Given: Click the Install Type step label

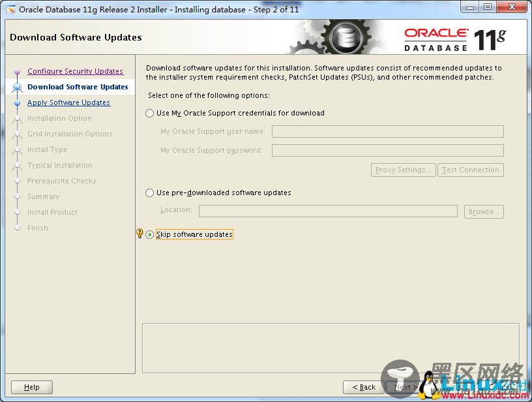Looking at the screenshot, I should 47,149.
